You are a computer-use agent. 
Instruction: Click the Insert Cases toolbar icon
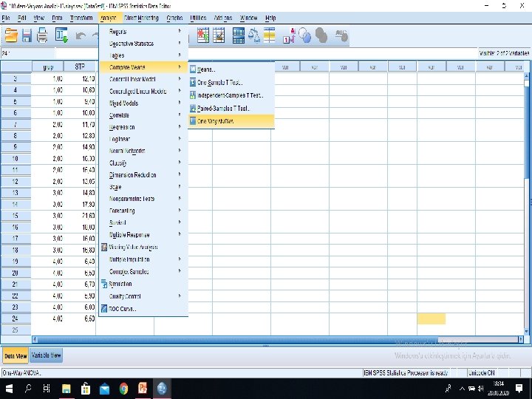point(203,35)
